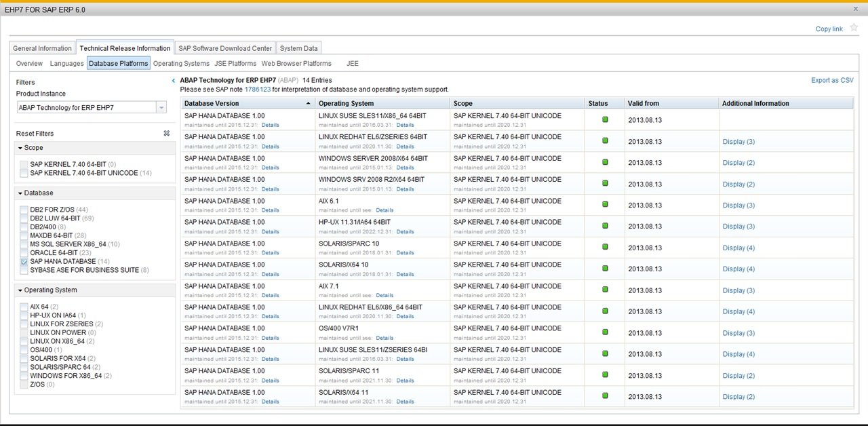
Task: Check SOLARIS FOR X64 filter
Action: (24, 358)
